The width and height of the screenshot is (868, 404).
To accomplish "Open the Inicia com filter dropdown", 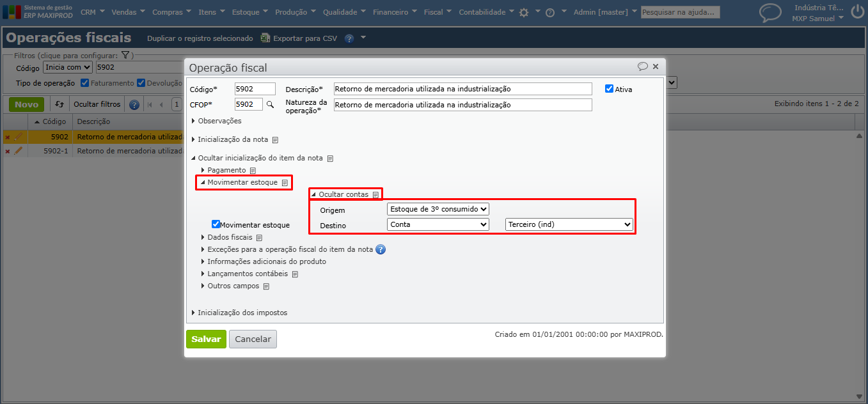I will point(68,67).
